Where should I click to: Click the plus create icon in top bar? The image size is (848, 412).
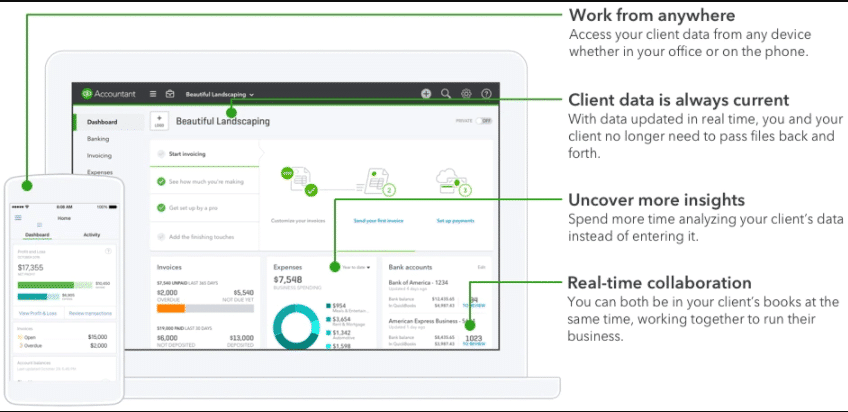pyautogui.click(x=426, y=94)
